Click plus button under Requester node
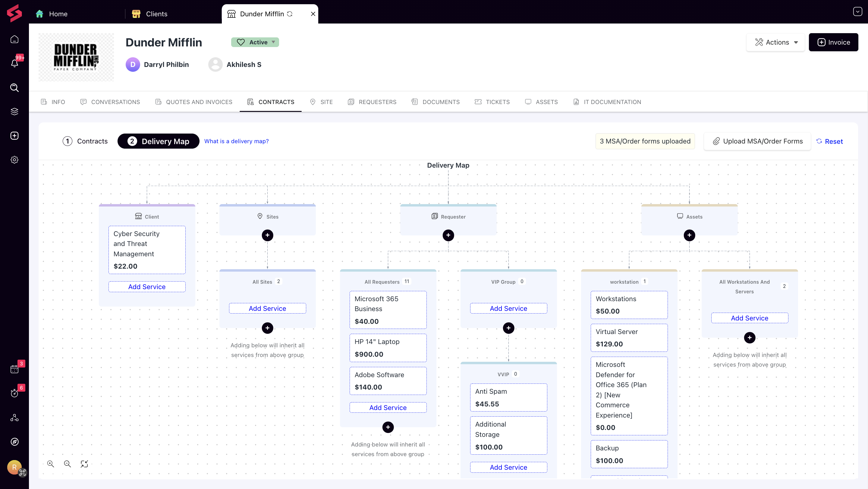Screen dimensions: 868x489 coord(448,235)
